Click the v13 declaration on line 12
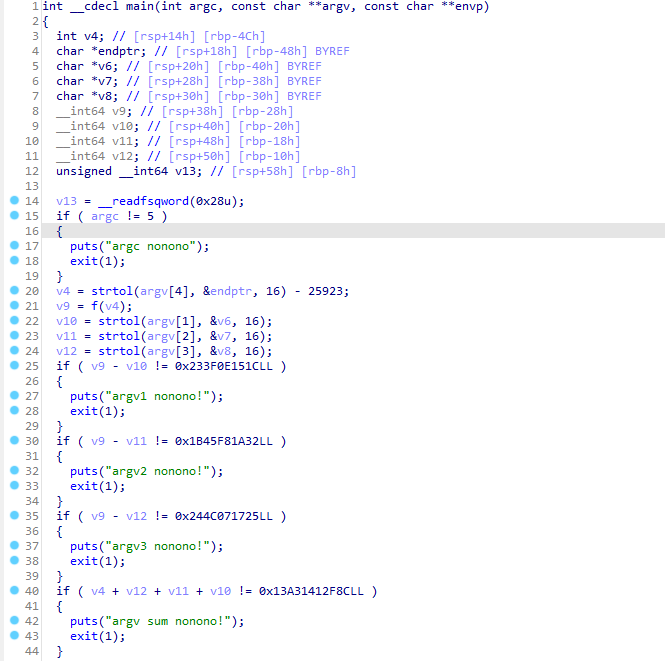The height and width of the screenshot is (661, 665). 187,171
